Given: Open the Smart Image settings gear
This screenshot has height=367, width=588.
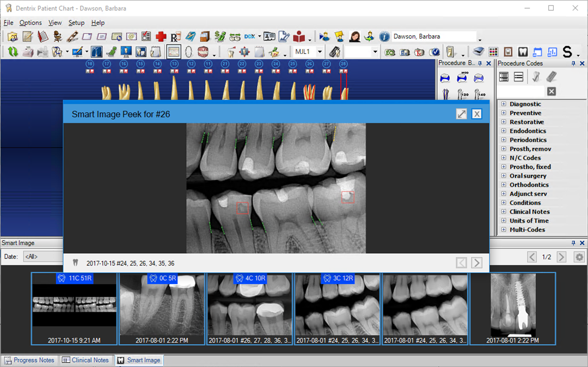Looking at the screenshot, I should [x=579, y=256].
